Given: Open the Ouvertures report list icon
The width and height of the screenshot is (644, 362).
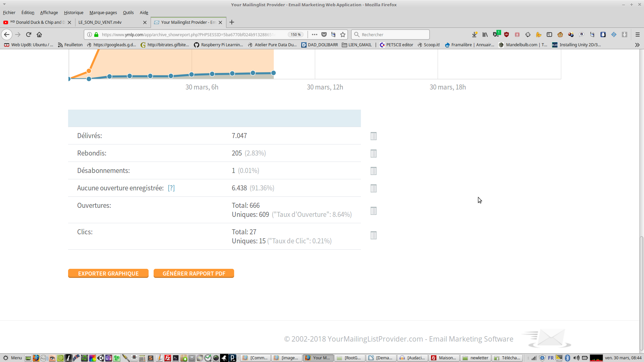Looking at the screenshot, I should click(x=373, y=211).
